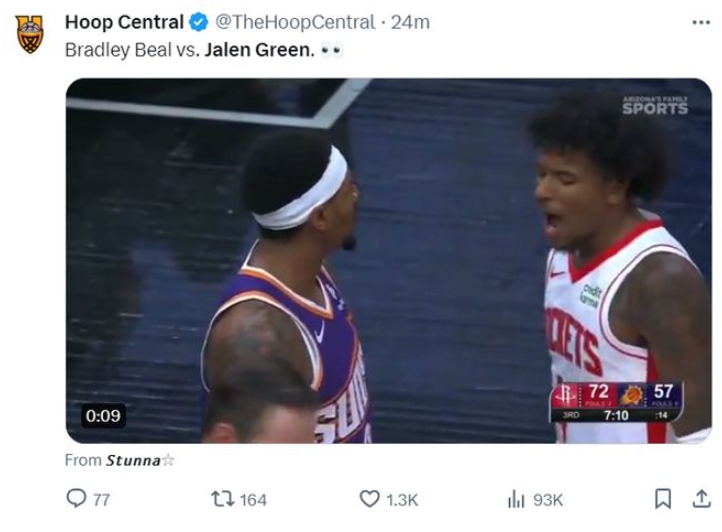Click the 93K views count

548,499
